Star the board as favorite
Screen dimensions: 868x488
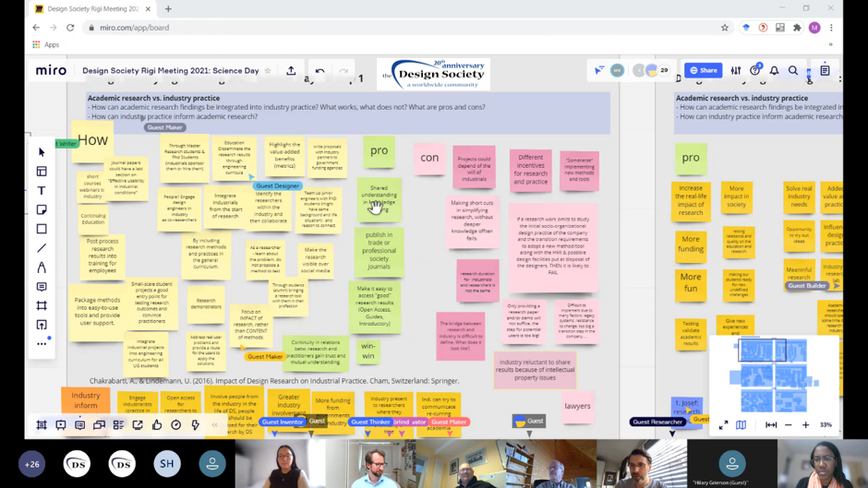pyautogui.click(x=268, y=71)
